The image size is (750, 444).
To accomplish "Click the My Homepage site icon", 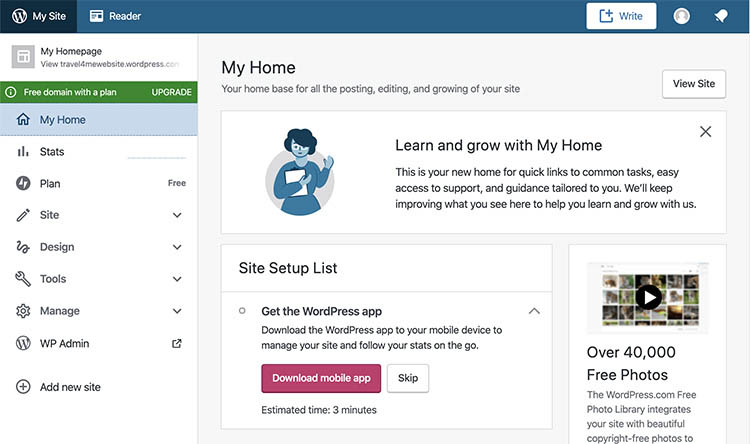I will 22,57.
